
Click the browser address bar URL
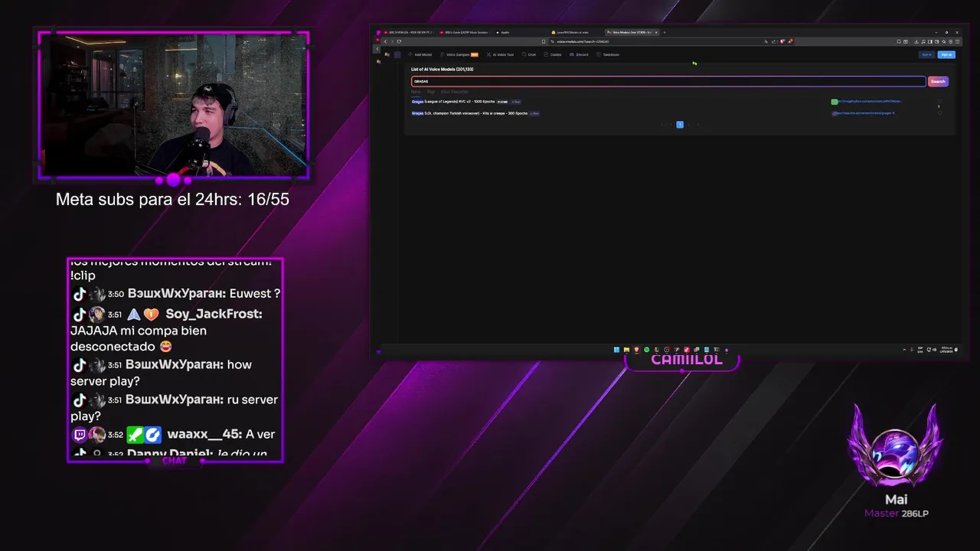583,41
